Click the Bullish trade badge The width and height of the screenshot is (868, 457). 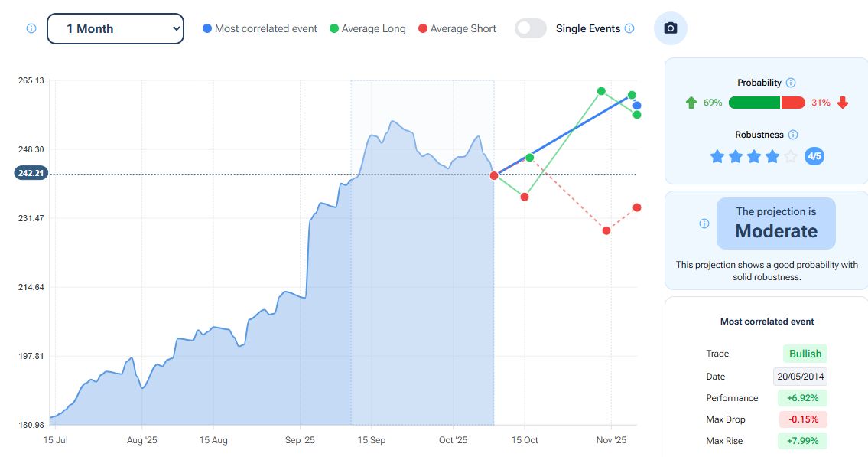click(805, 354)
